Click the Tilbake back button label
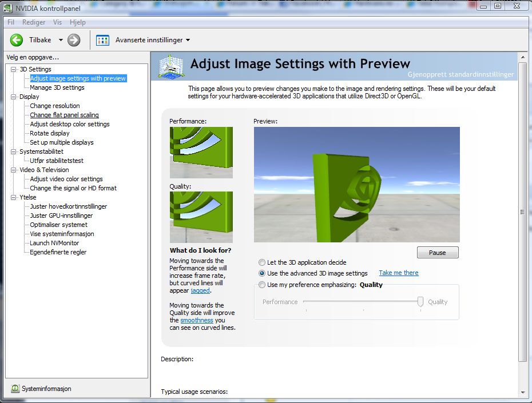 click(x=40, y=40)
